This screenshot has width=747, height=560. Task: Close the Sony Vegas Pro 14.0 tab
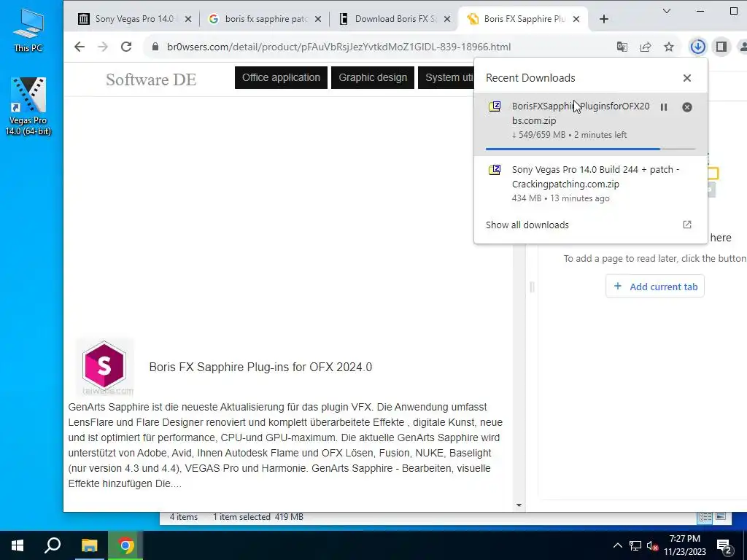(x=188, y=19)
